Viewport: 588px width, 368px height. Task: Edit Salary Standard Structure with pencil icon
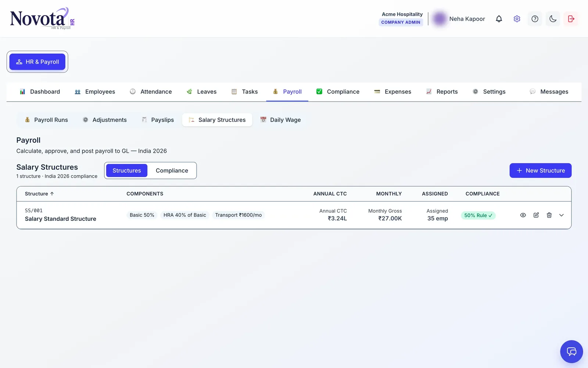tap(536, 215)
